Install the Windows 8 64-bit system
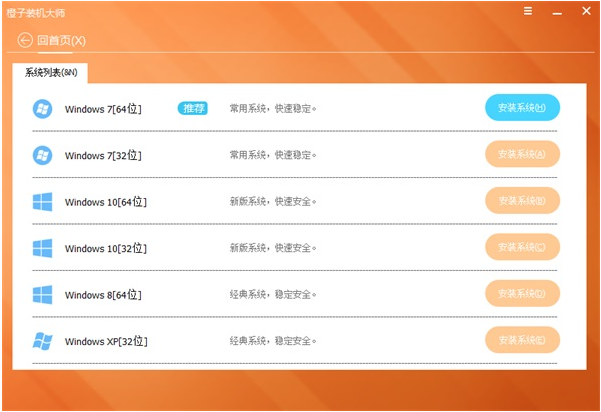Image resolution: width=601 pixels, height=412 pixels. (521, 294)
